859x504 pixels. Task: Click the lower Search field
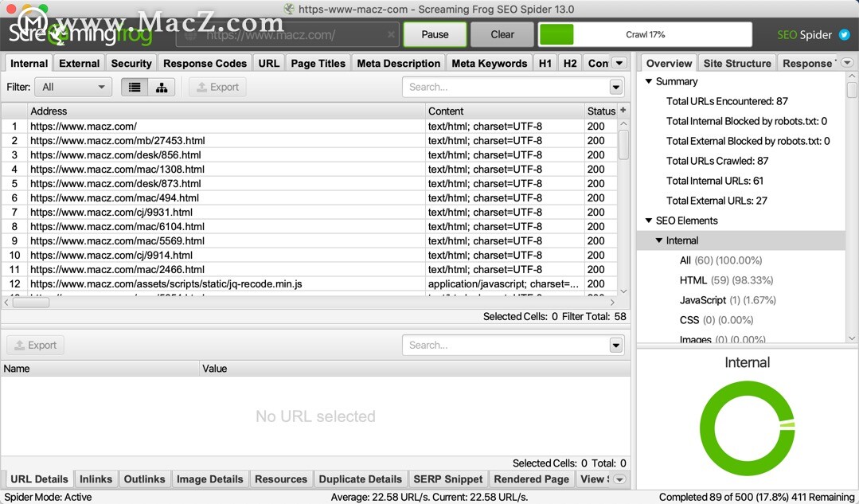506,345
